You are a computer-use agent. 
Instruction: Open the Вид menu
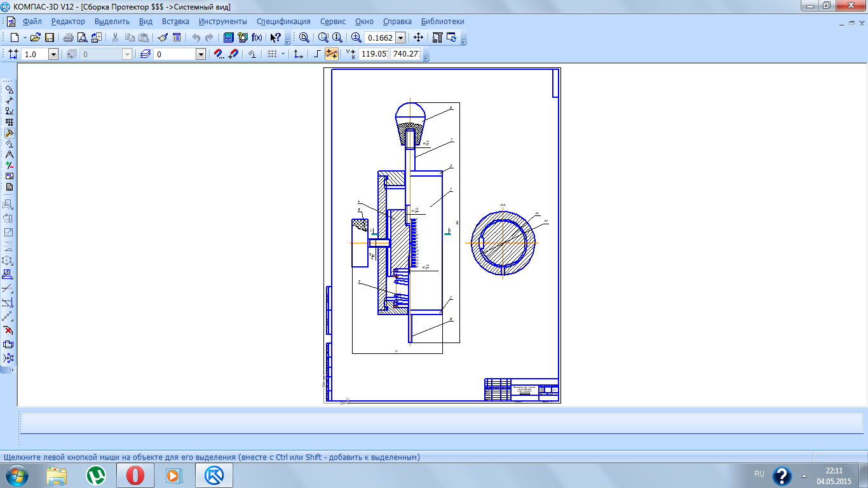(146, 22)
